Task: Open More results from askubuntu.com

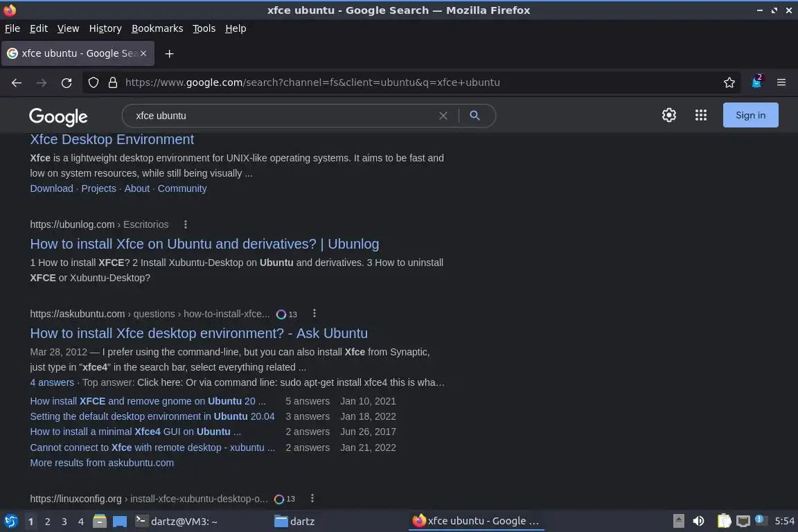Action: tap(102, 463)
